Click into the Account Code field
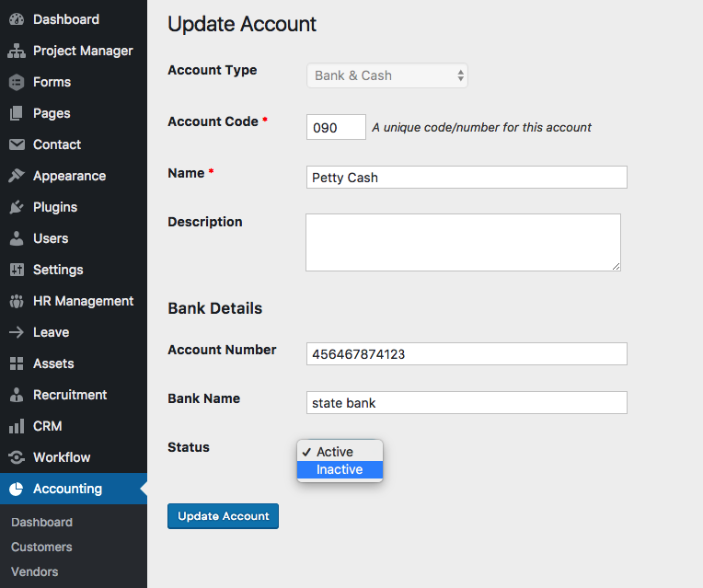 (x=336, y=128)
